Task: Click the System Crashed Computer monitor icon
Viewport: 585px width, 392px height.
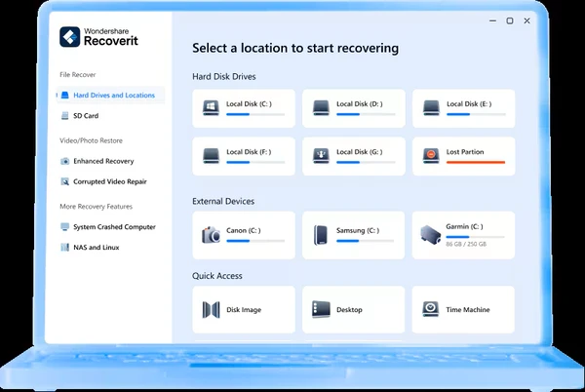Action: pos(65,227)
